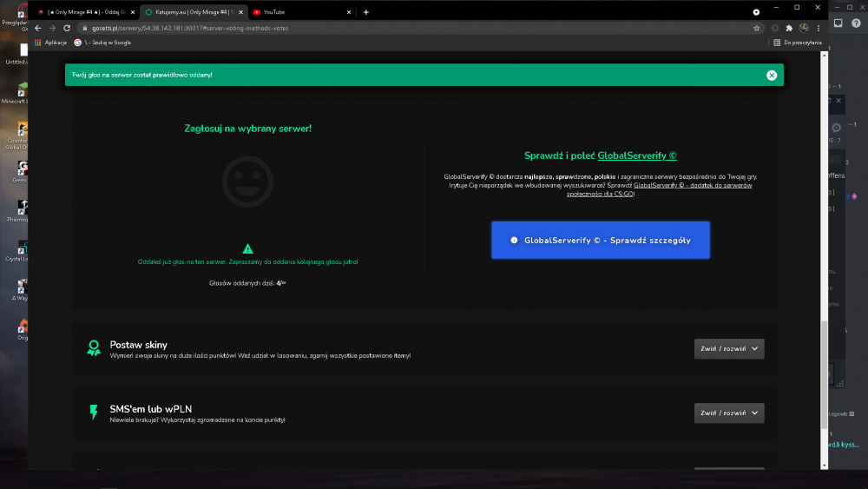Open Chrome's three-dot menu
Viewport: 868px width, 489px height.
[819, 29]
